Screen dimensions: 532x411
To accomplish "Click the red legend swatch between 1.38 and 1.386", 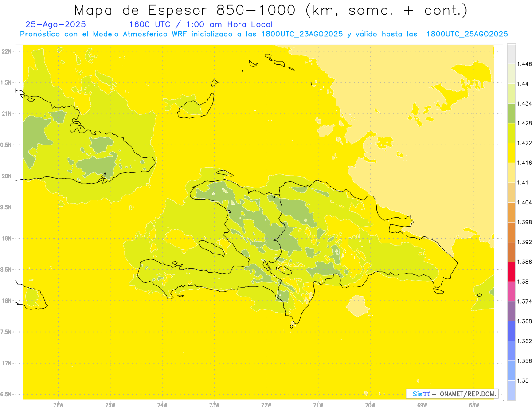I will [x=511, y=271].
